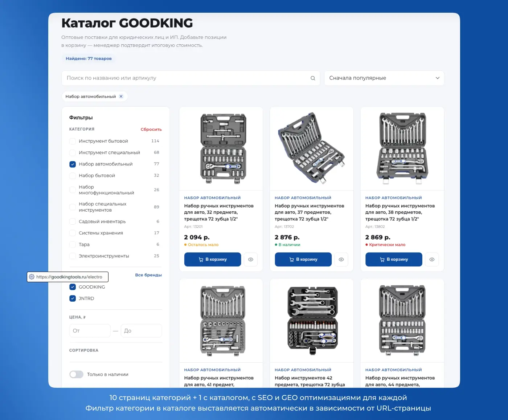The image size is (508, 420).
Task: Open the 'Сначала популярные' sort dropdown
Action: (x=384, y=78)
